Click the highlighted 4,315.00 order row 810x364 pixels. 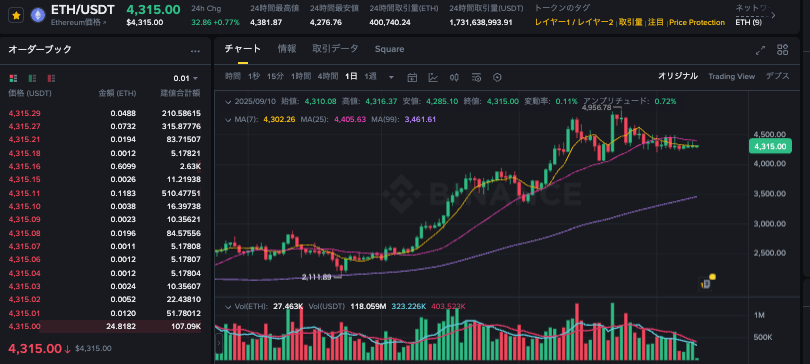point(105,326)
